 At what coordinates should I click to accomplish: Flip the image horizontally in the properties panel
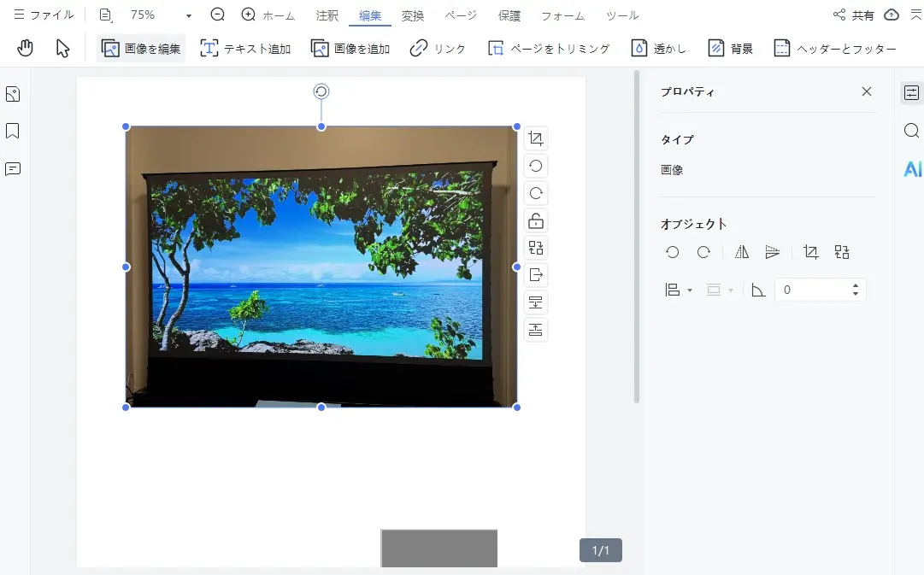(741, 251)
